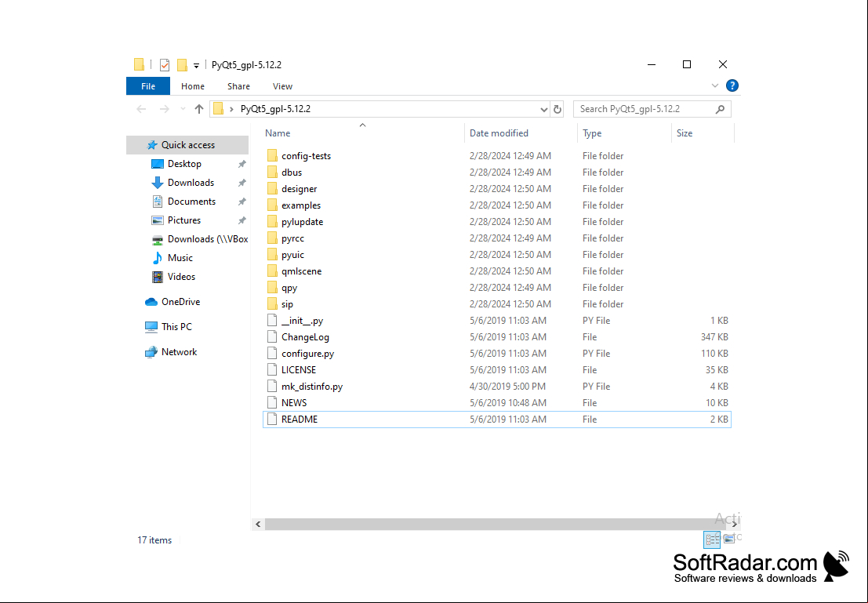Click the README file icon
The height and width of the screenshot is (603, 868).
pos(272,420)
